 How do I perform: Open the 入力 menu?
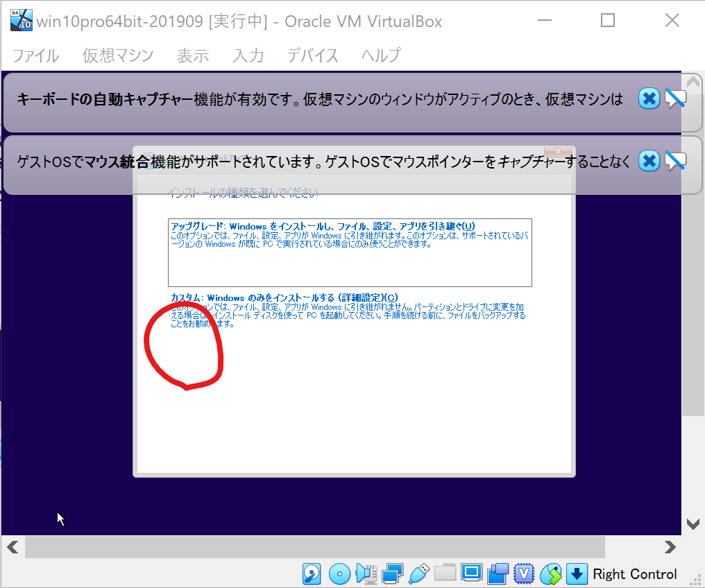pyautogui.click(x=248, y=56)
